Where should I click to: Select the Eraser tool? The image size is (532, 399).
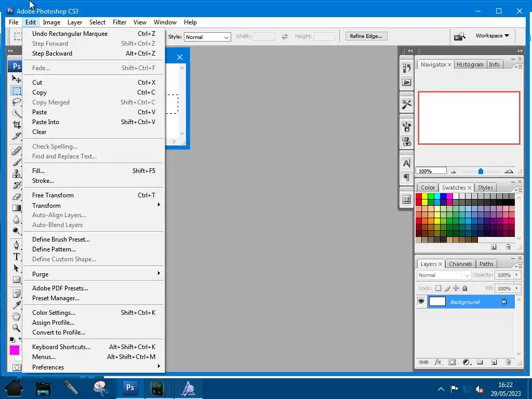(x=16, y=196)
